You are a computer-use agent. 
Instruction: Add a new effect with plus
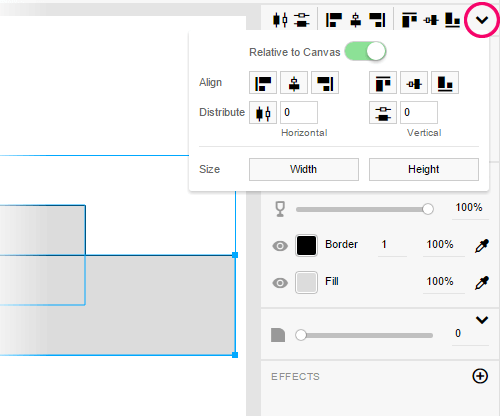(x=480, y=376)
